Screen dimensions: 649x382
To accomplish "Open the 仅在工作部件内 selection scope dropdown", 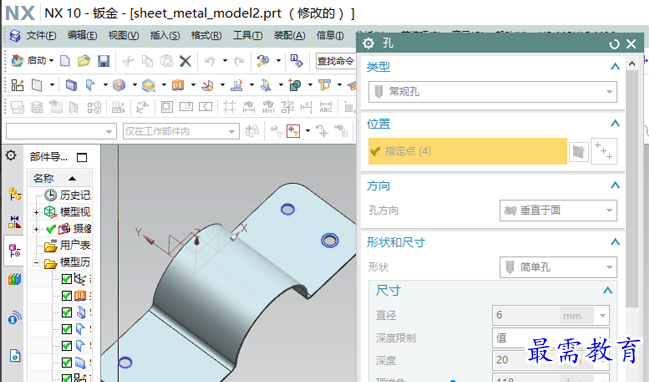I will 181,132.
